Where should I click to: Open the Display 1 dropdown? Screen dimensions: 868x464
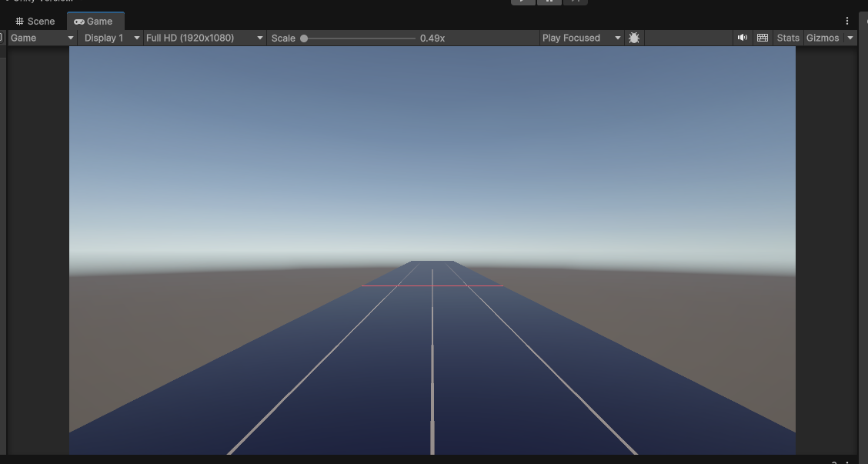(x=112, y=38)
